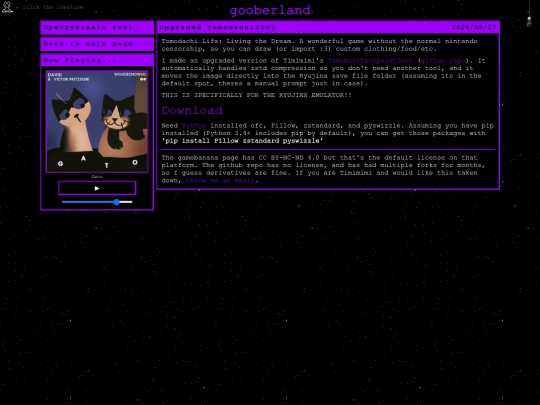The width and height of the screenshot is (540, 405).
Task: Follow the Python link
Action: click(194, 126)
